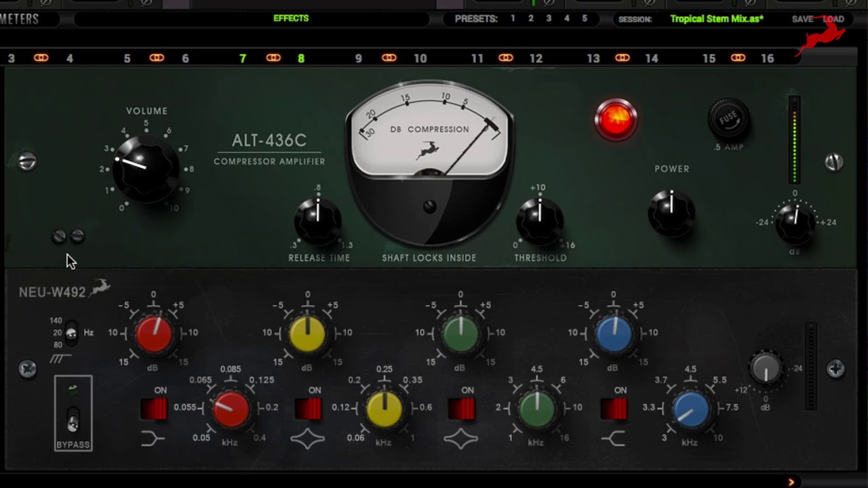Click the green band kHz frequency knob
868x488 pixels.
tap(537, 409)
